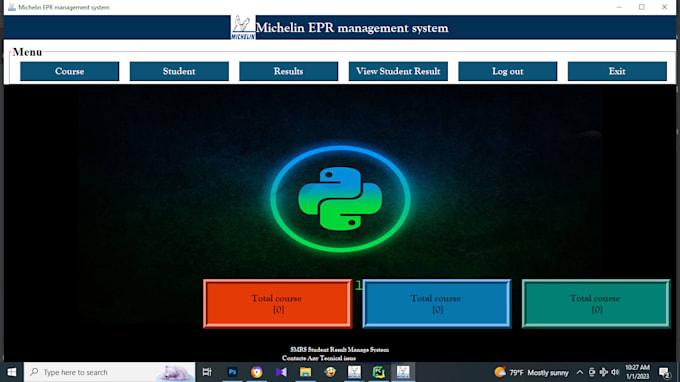Click the Exit menu button
The width and height of the screenshot is (680, 382).
point(617,71)
